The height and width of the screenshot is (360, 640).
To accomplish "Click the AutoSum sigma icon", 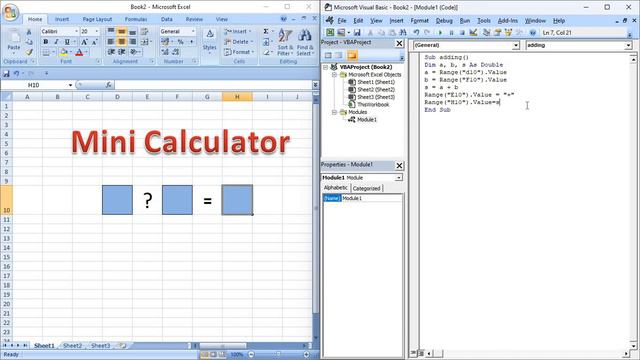I will pyautogui.click(x=266, y=31).
